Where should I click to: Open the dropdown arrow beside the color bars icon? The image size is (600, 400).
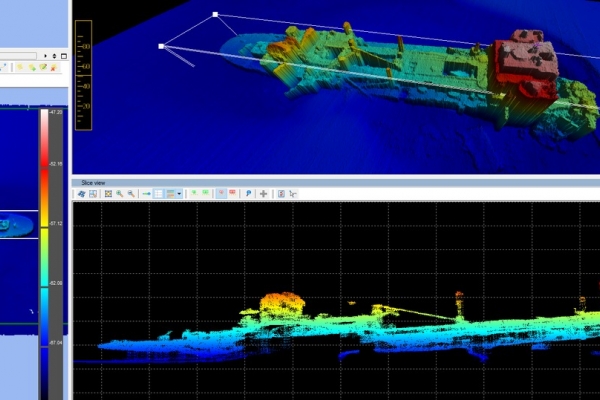point(179,193)
